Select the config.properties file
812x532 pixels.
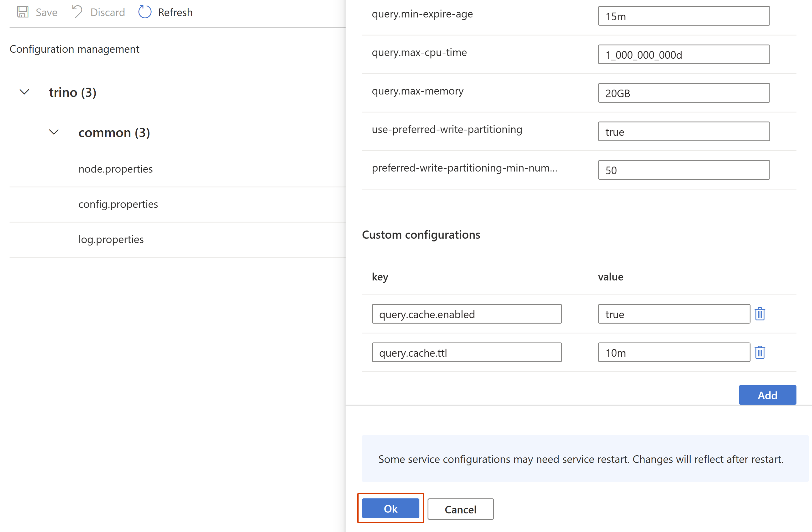pos(119,204)
